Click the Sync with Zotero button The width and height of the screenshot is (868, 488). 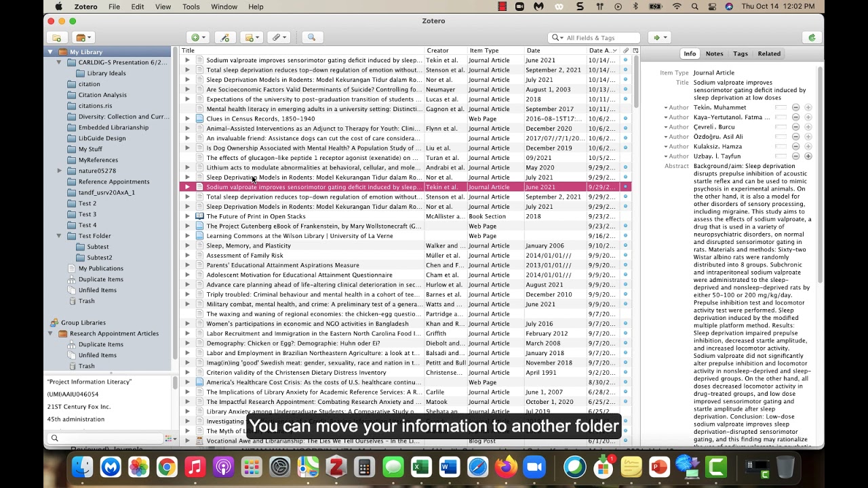tap(812, 38)
